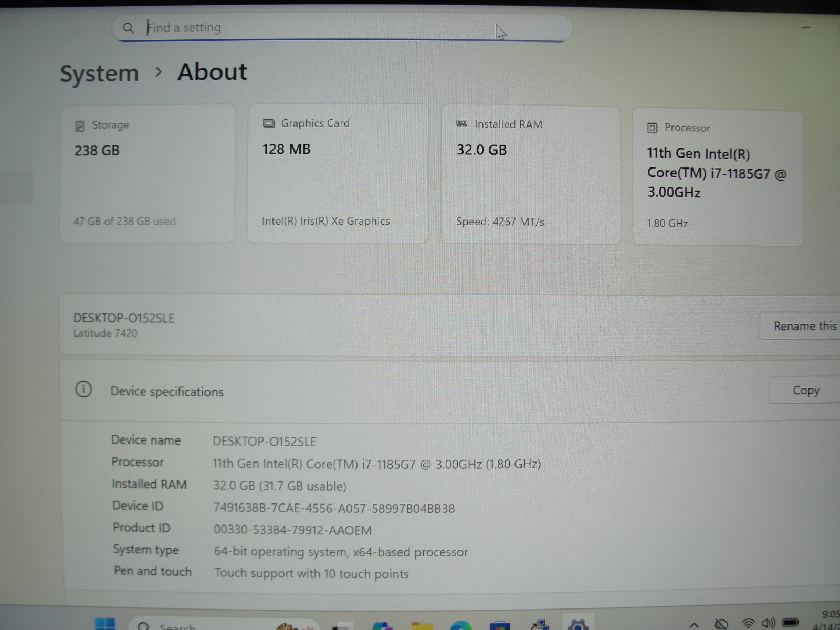Open File Explorer from taskbar
The image size is (840, 630).
point(422,625)
